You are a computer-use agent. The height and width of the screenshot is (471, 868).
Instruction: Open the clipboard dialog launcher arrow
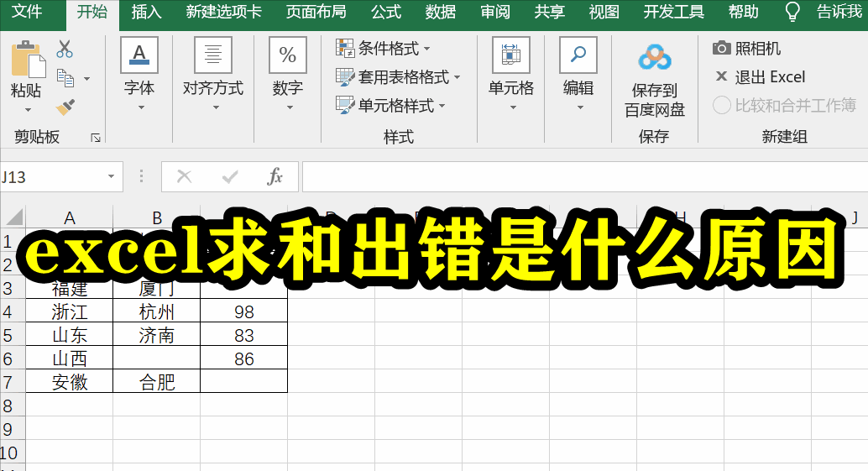(96, 138)
